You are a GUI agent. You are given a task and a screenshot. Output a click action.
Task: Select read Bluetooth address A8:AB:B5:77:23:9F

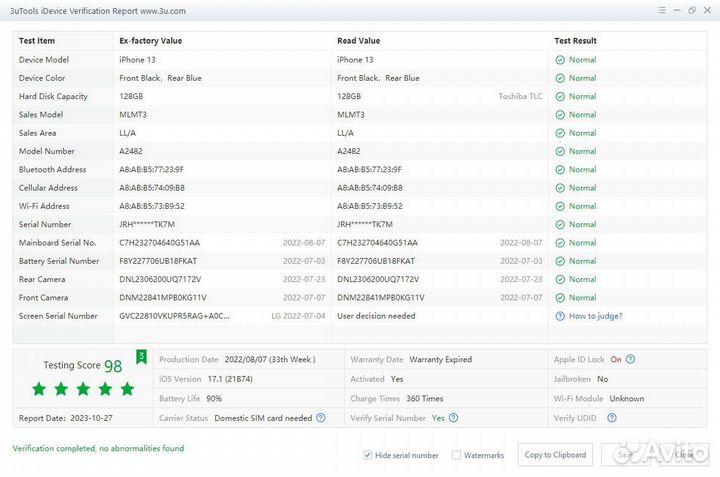click(x=370, y=169)
